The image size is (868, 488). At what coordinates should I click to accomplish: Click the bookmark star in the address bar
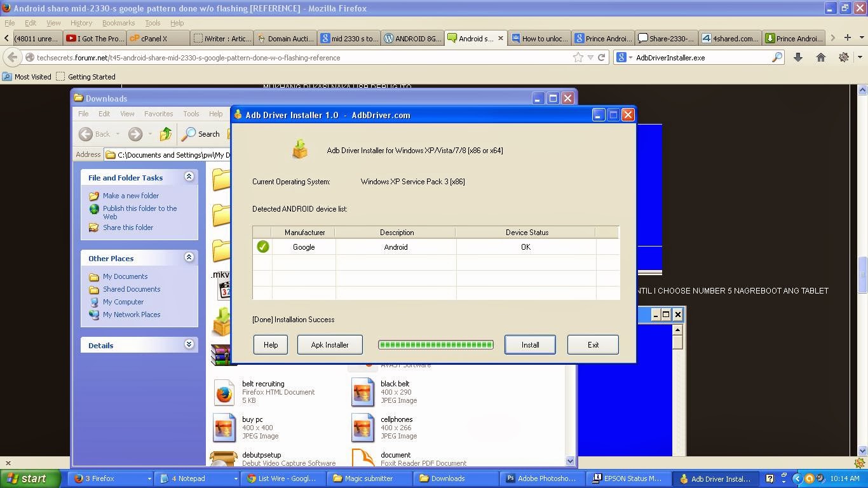click(577, 57)
